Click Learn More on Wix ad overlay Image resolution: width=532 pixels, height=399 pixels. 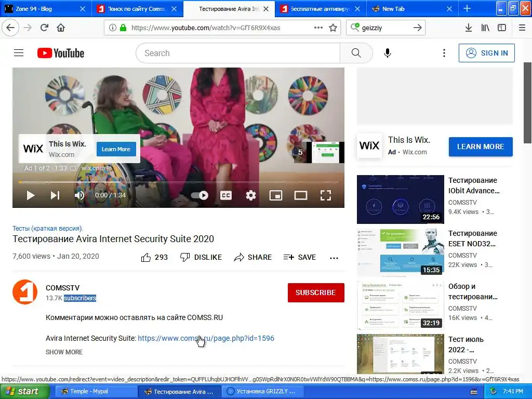coord(116,149)
